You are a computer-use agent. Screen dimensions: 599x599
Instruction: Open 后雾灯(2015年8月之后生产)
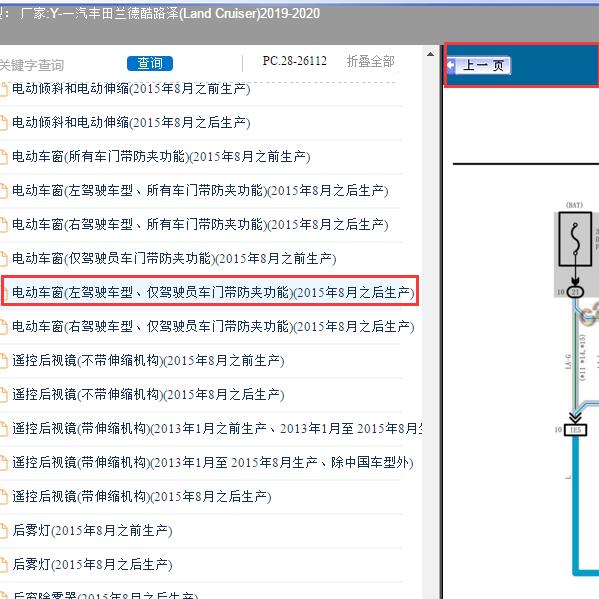click(x=92, y=565)
